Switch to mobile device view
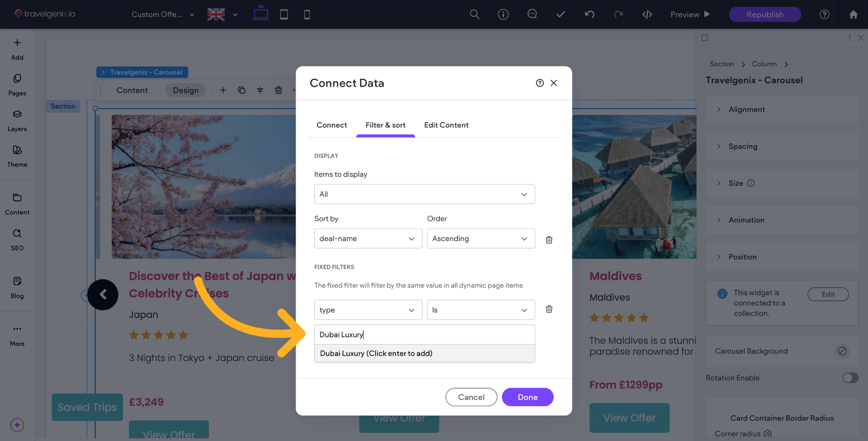 (307, 14)
